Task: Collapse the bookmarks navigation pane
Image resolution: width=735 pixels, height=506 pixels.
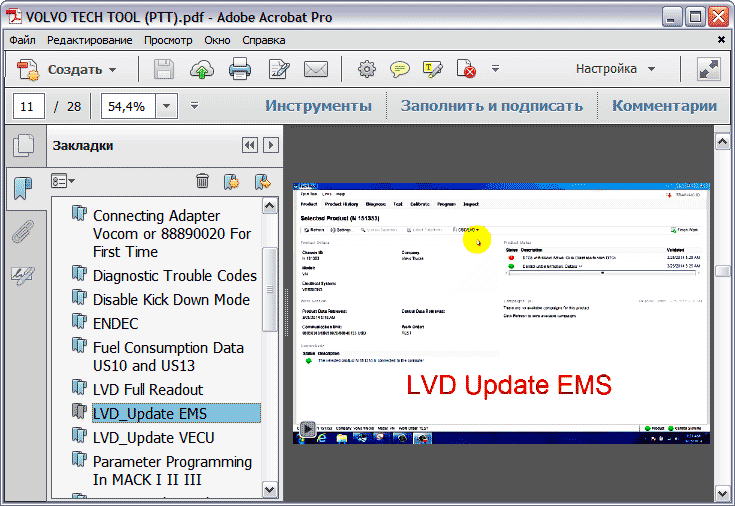Action: [x=249, y=146]
